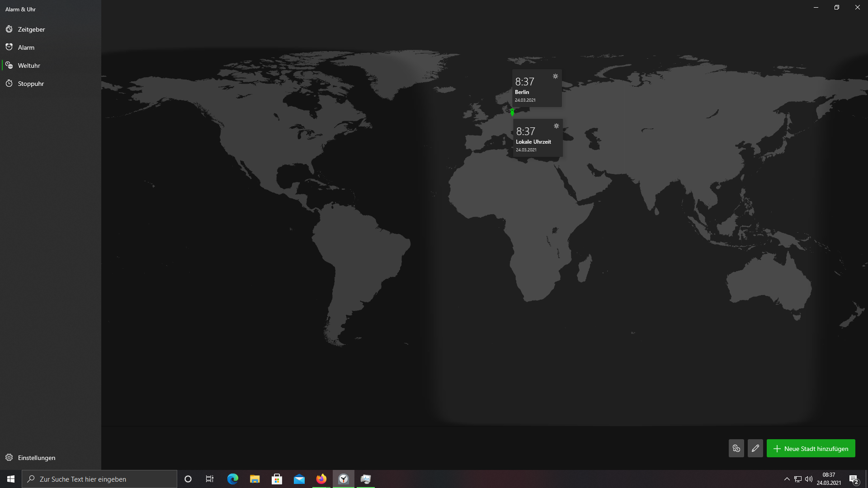Select Weltuhr in the sidebar
Screen dimensions: 868x488
click(x=29, y=66)
